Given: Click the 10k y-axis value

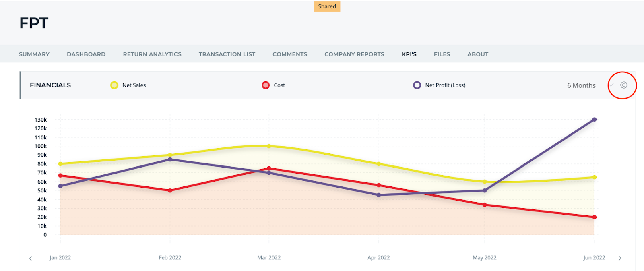Looking at the screenshot, I should pyautogui.click(x=42, y=226).
